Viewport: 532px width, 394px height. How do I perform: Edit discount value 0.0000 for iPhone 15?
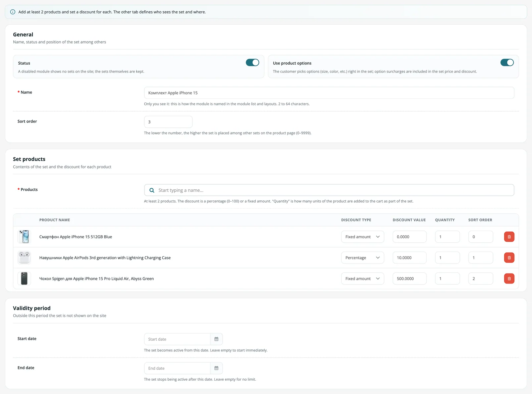(x=410, y=237)
